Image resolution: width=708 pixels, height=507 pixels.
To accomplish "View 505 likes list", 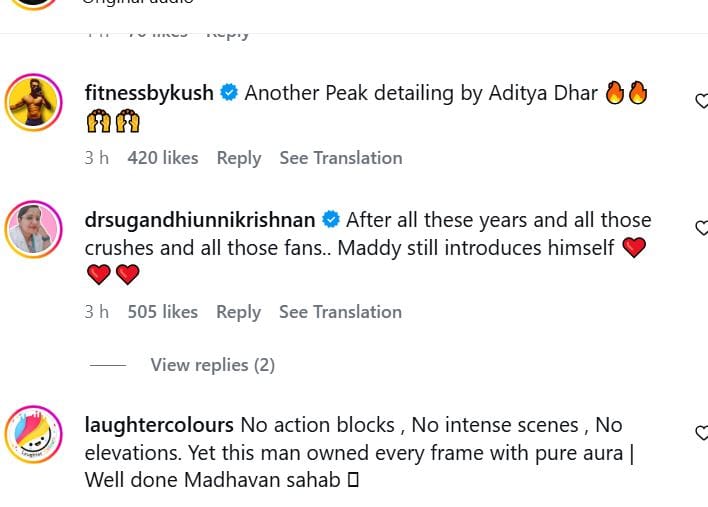I will [163, 312].
